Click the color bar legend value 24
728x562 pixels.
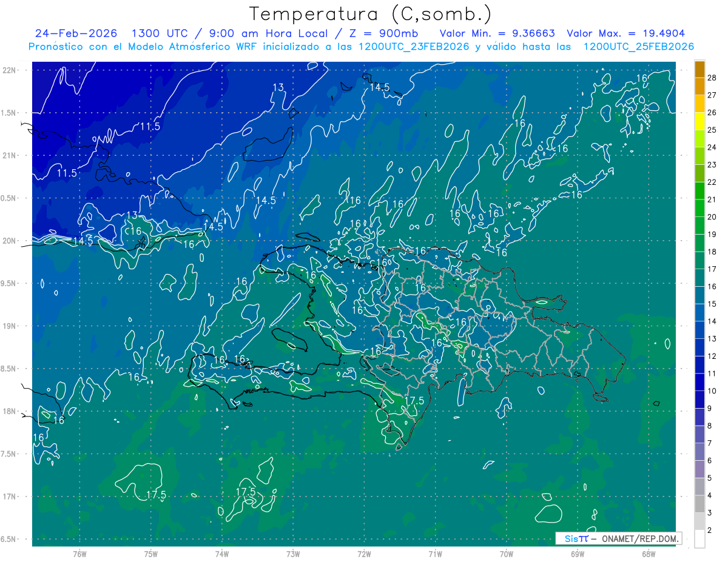tap(712, 147)
